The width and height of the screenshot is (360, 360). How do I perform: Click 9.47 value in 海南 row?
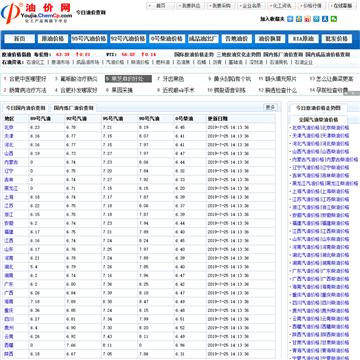pyautogui.click(x=144, y=302)
